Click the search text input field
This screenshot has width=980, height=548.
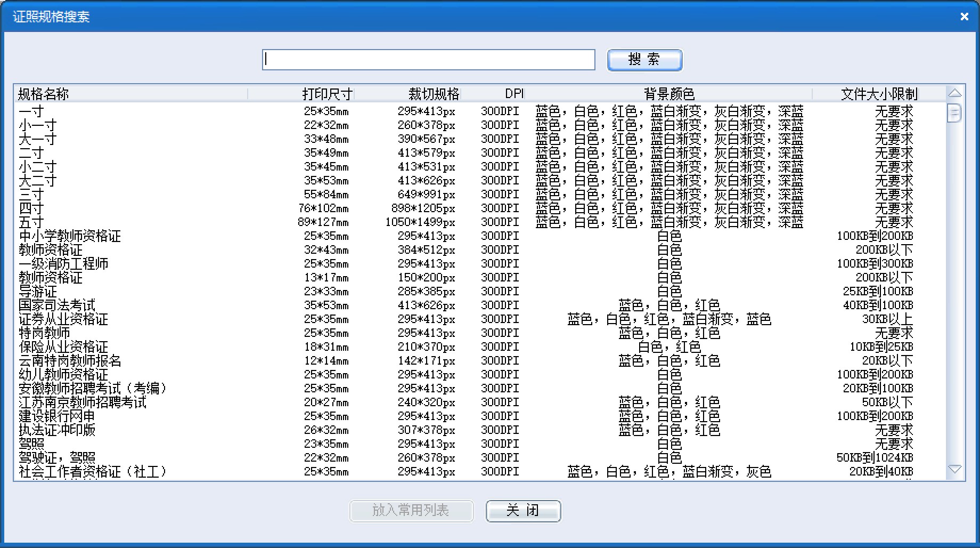(x=428, y=60)
